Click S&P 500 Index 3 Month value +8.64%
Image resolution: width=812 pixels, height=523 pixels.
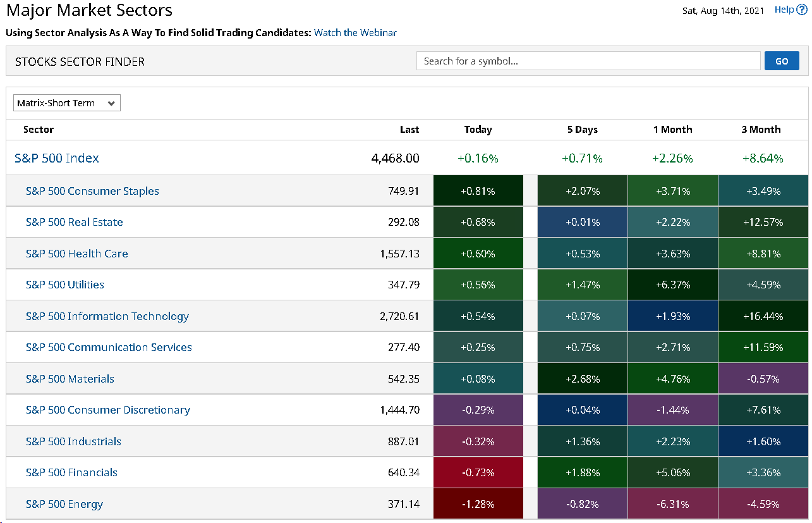[x=763, y=158]
